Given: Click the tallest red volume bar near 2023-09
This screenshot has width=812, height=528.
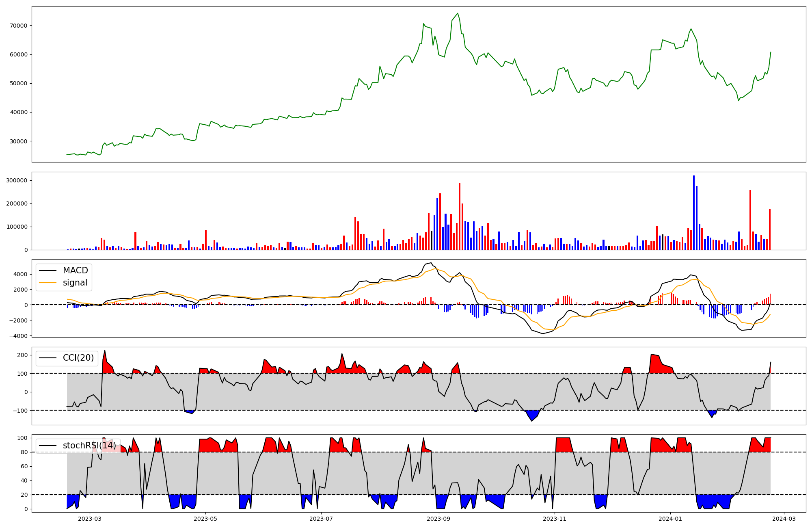Looking at the screenshot, I should 460,215.
